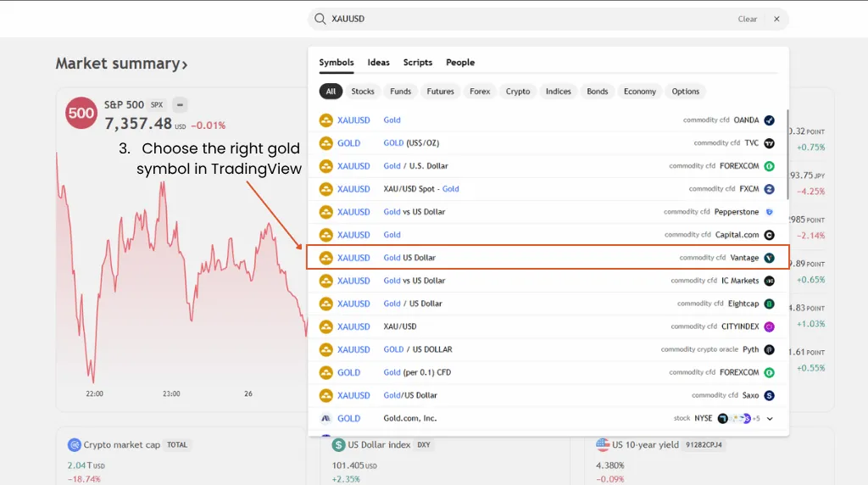Select XAU/USD CITYINDEX result
Viewport: 868px width, 485px height.
548,327
